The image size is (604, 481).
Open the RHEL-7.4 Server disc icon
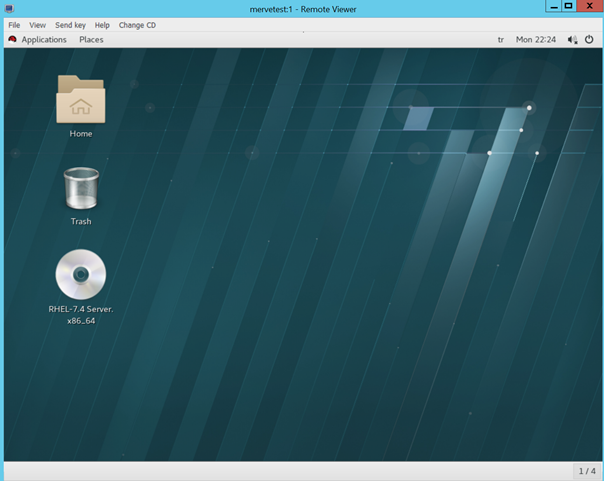81,274
